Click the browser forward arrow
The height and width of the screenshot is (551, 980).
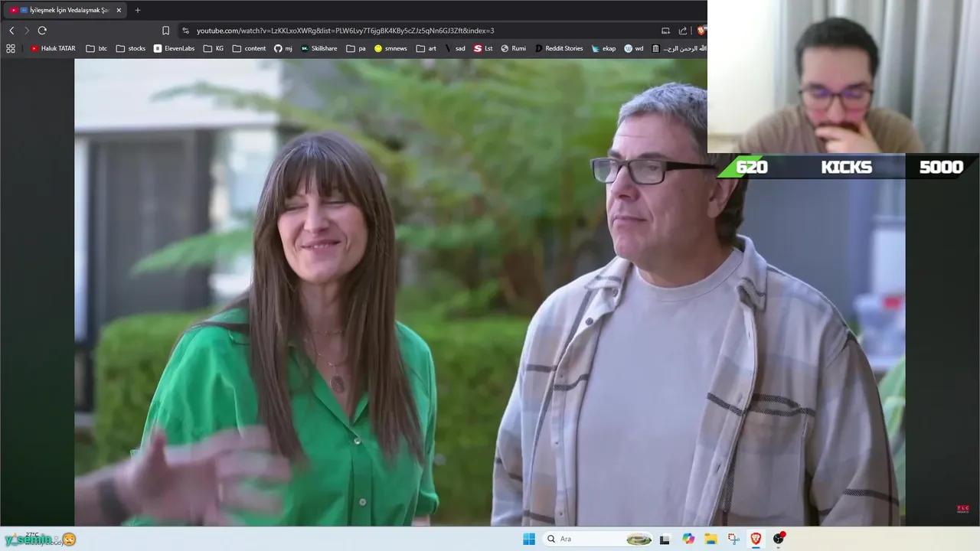point(27,31)
